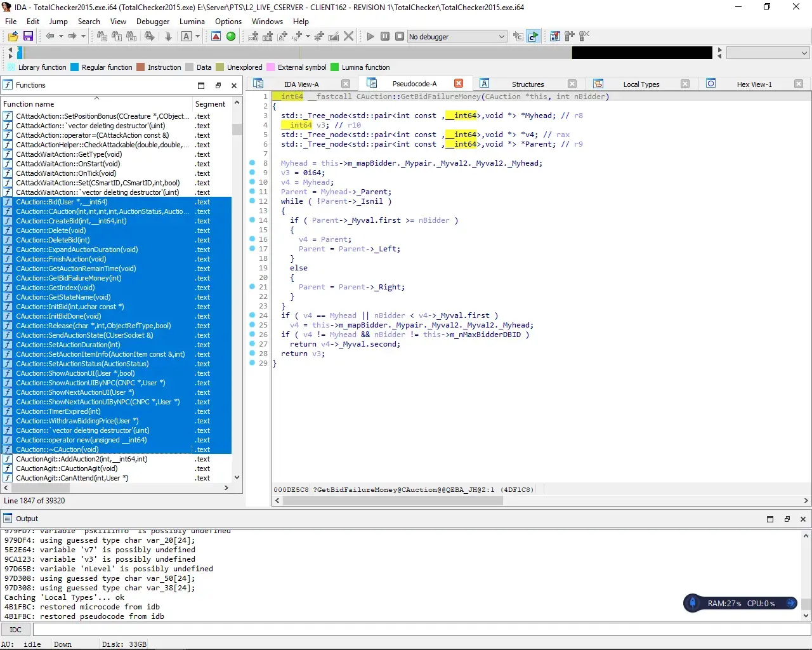Click the large X undefine icon

pyautogui.click(x=348, y=36)
